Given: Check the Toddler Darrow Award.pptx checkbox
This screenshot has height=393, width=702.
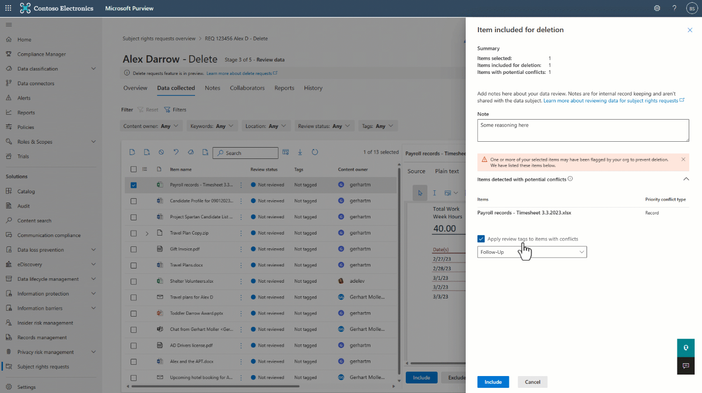Looking at the screenshot, I should [x=133, y=313].
